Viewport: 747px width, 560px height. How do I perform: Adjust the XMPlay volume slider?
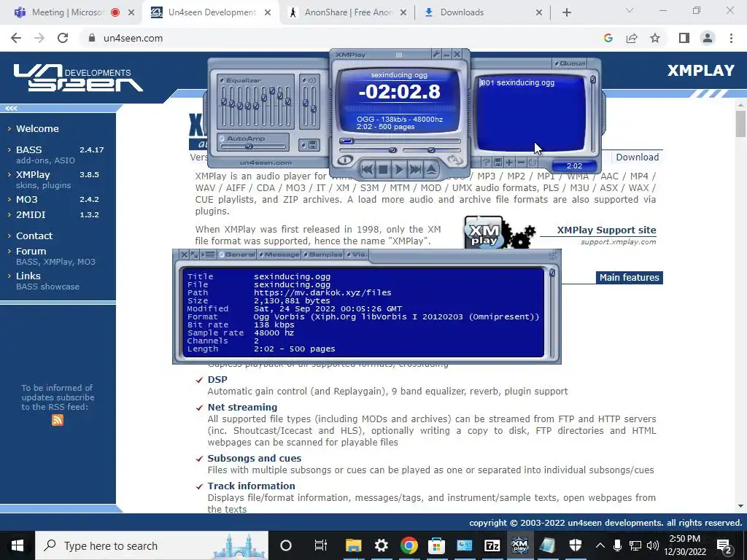[x=368, y=150]
